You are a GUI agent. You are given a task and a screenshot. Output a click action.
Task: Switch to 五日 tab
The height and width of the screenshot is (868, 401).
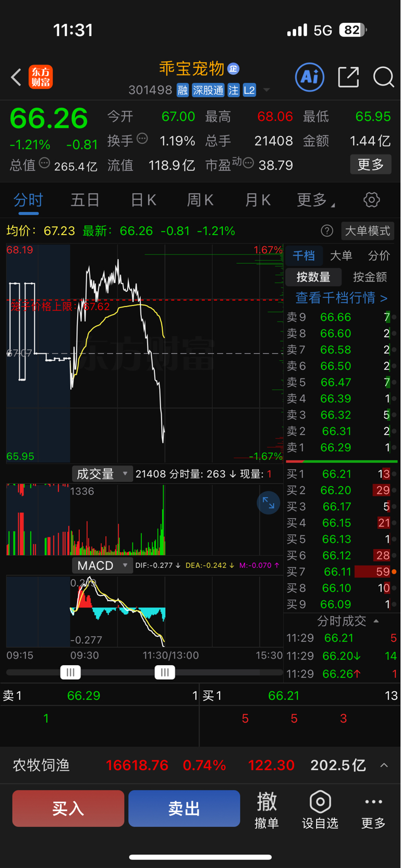pos(85,200)
